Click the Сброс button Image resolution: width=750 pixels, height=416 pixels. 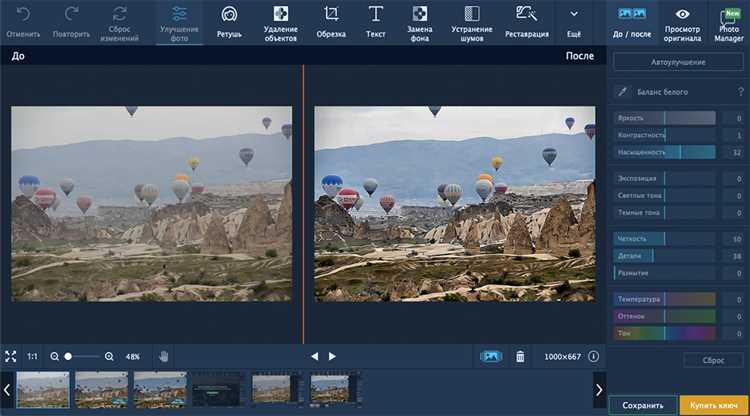coord(713,360)
